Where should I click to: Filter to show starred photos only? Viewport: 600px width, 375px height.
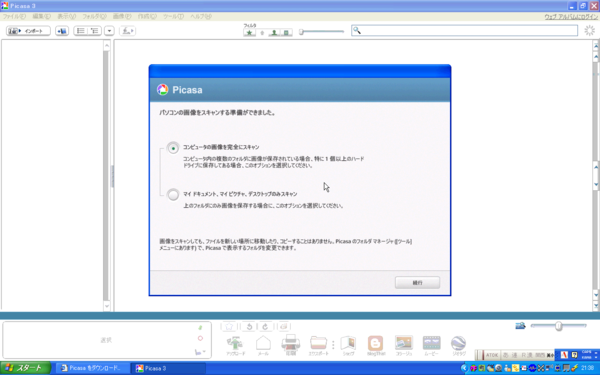click(249, 33)
